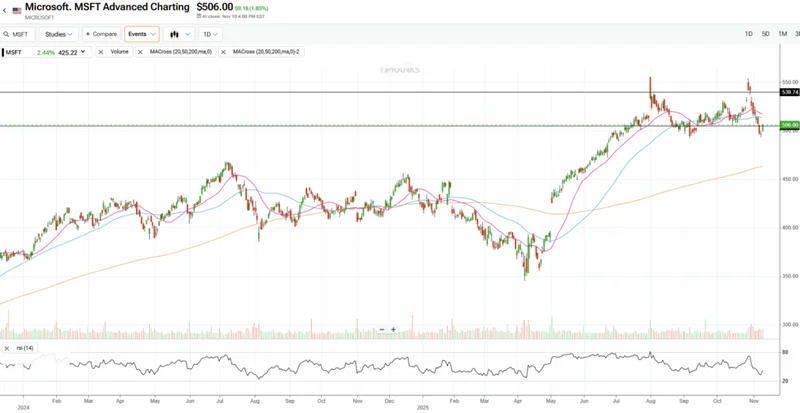This screenshot has width=800, height=413.
Task: Click the calendar icon beside At close
Action: pyautogui.click(x=198, y=16)
